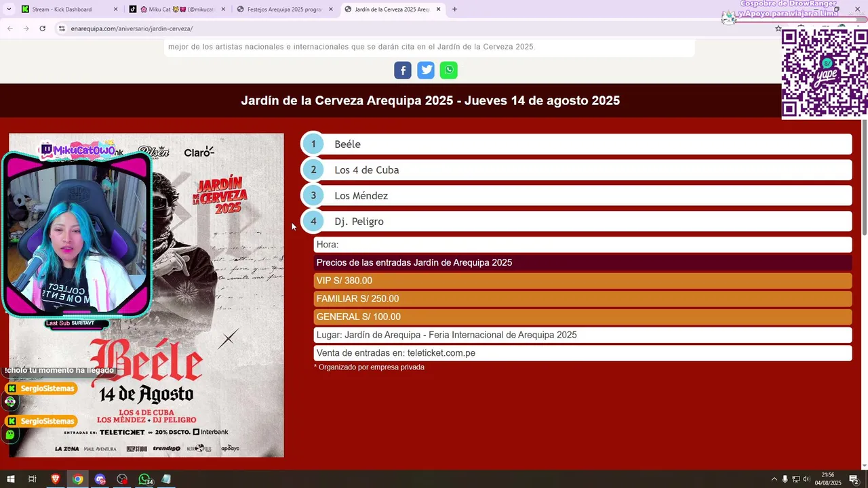The image size is (868, 488).
Task: Click the Precios de las entradas heading
Action: 583,263
